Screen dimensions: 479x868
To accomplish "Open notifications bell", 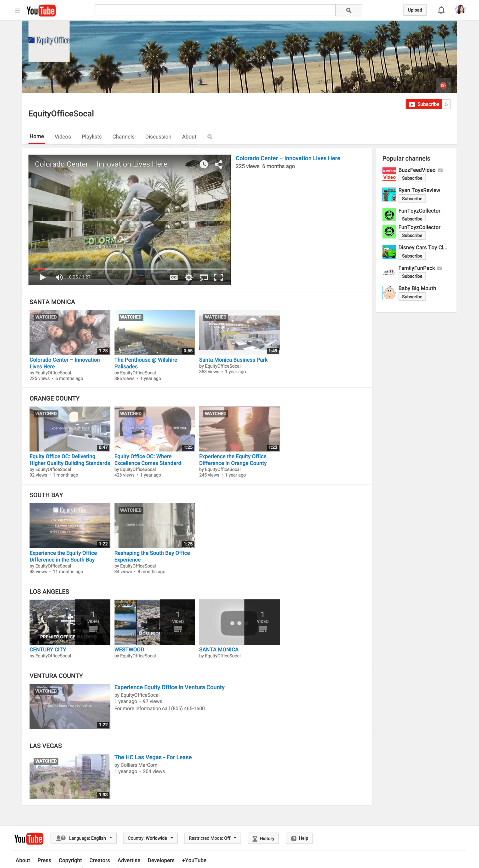I will [x=441, y=10].
